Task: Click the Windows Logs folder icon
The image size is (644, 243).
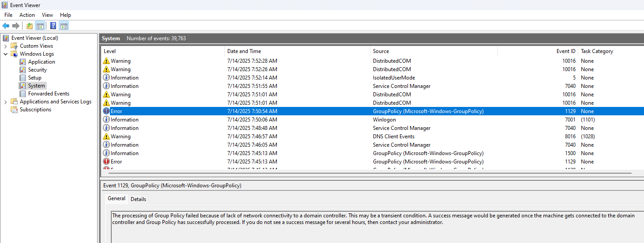Action: tap(14, 54)
